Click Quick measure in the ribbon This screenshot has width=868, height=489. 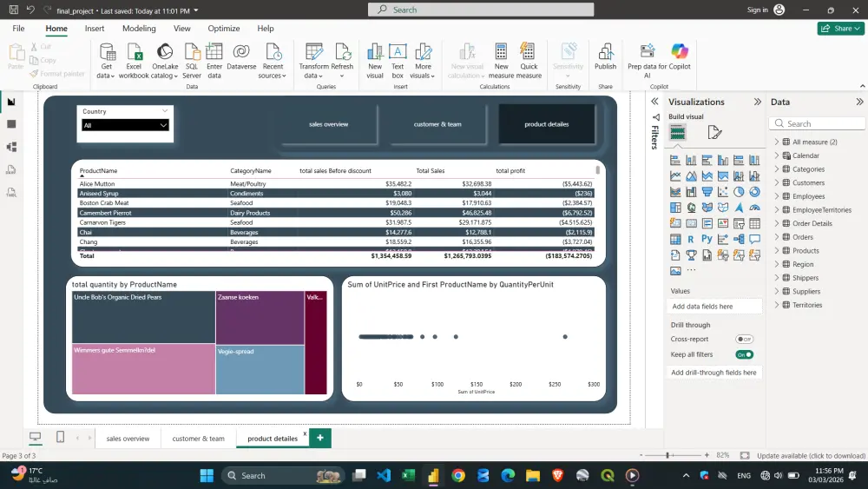tap(529, 61)
